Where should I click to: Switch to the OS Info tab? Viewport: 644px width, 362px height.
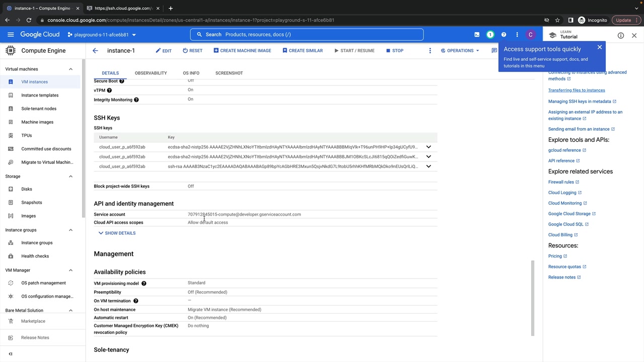(191, 73)
